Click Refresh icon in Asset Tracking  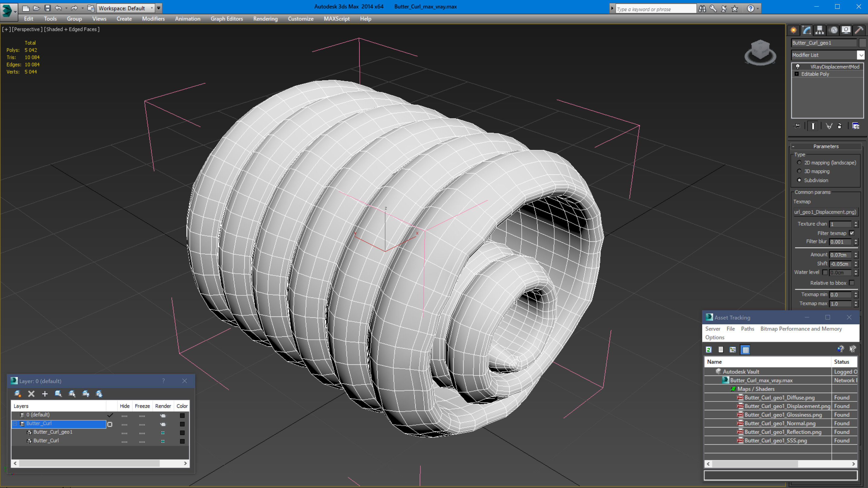[x=709, y=350]
